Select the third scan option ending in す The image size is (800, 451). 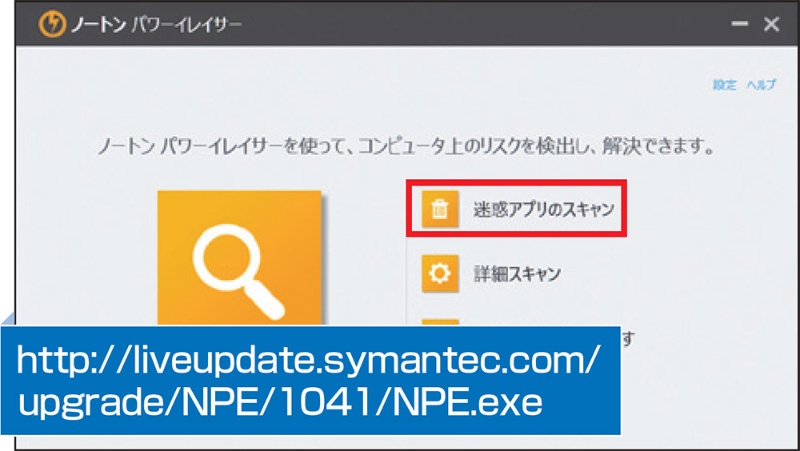[625, 338]
